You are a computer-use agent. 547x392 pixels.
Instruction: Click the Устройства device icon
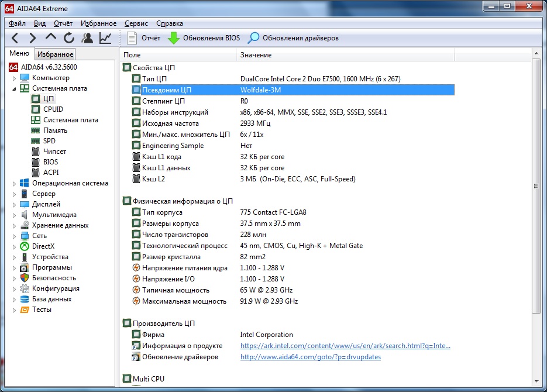pos(25,257)
